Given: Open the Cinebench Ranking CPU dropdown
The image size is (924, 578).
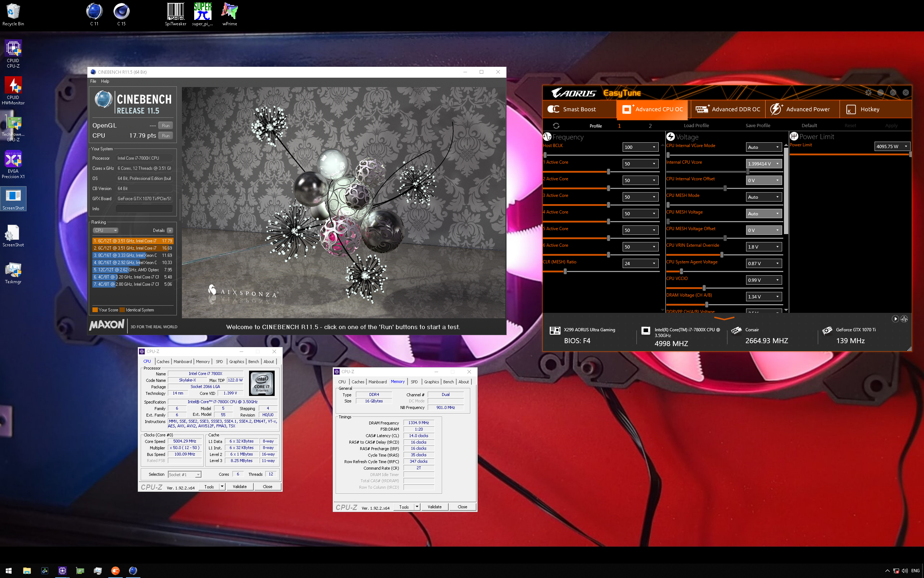Looking at the screenshot, I should click(105, 230).
